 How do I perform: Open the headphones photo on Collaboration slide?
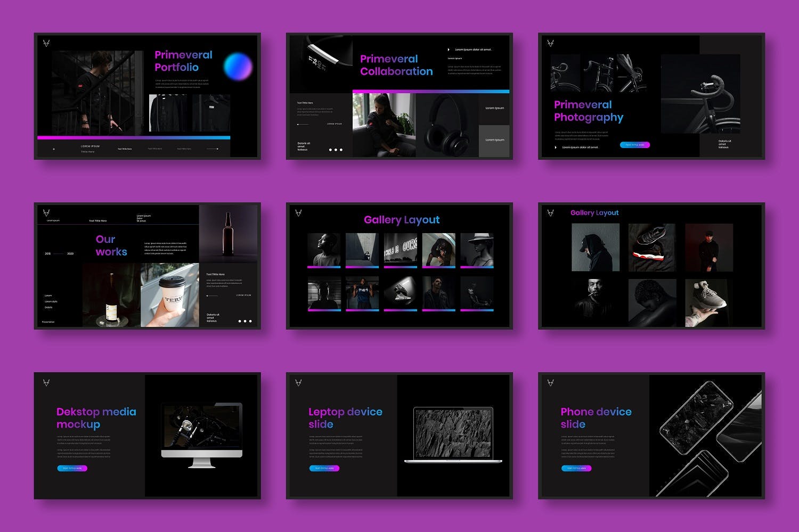tap(447, 126)
